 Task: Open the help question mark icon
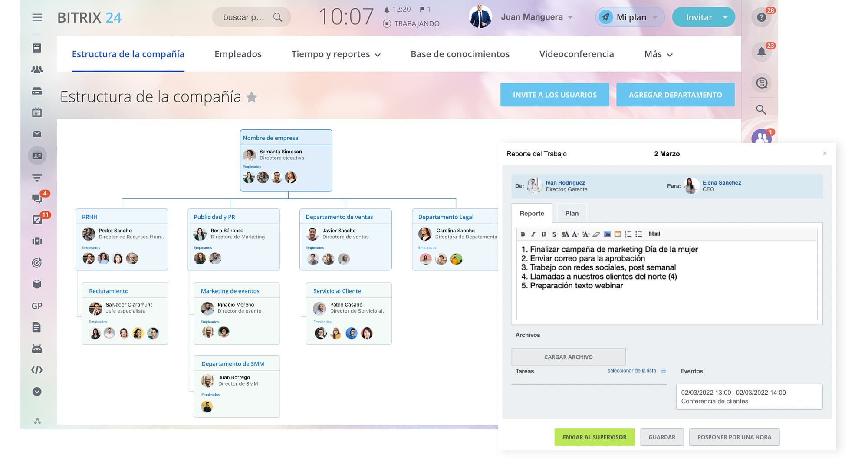[x=761, y=17]
